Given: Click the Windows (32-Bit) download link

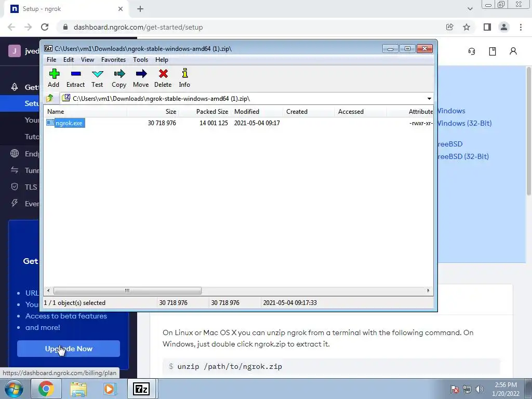Looking at the screenshot, I should (464, 123).
